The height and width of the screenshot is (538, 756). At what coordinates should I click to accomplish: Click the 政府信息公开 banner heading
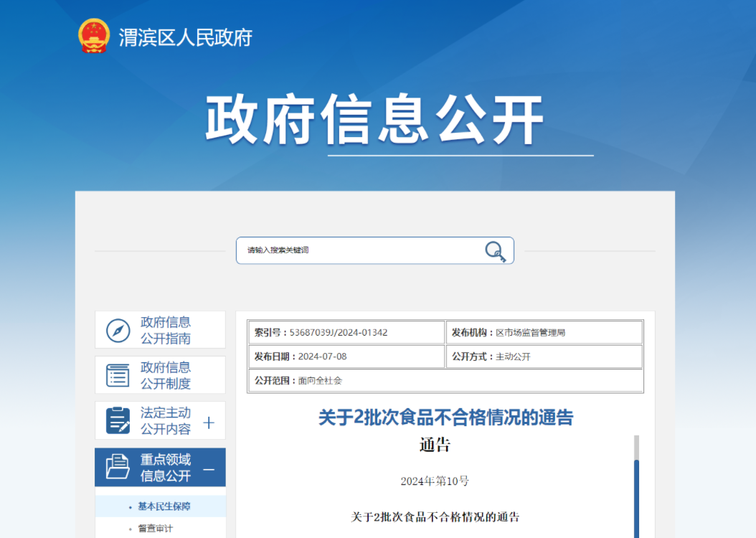(374, 120)
